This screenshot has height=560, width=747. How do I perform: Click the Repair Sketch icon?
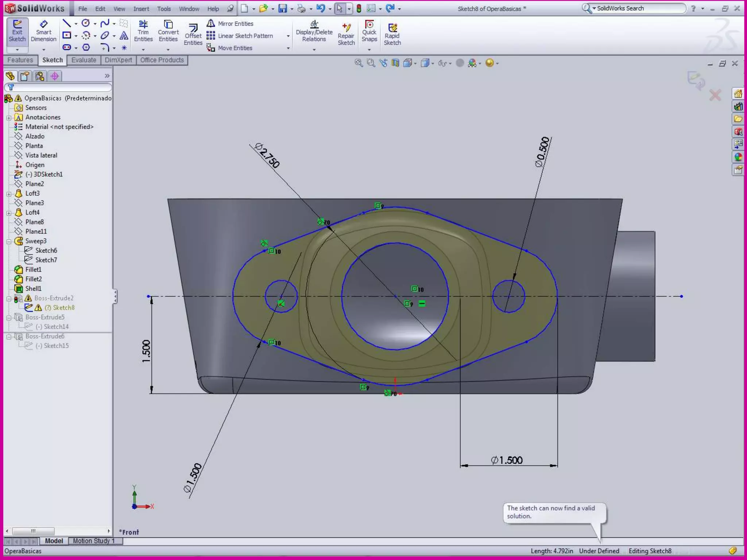pos(346,35)
